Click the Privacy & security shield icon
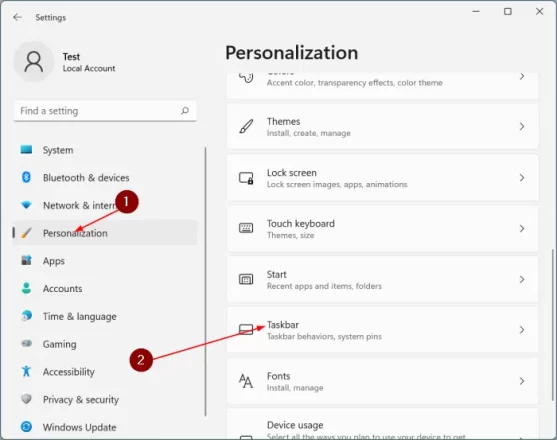The height and width of the screenshot is (440, 557). pyautogui.click(x=26, y=399)
